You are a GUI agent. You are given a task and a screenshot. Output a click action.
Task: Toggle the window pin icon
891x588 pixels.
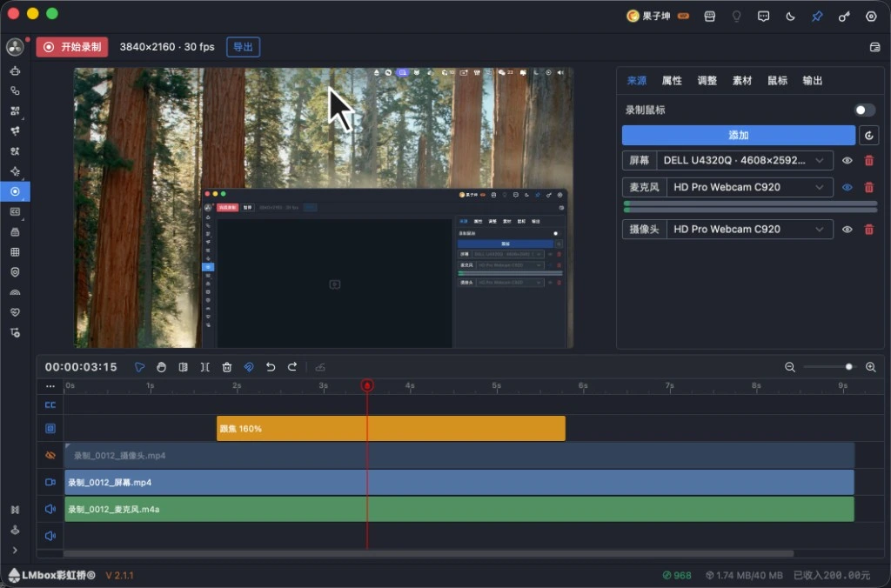pyautogui.click(x=817, y=17)
